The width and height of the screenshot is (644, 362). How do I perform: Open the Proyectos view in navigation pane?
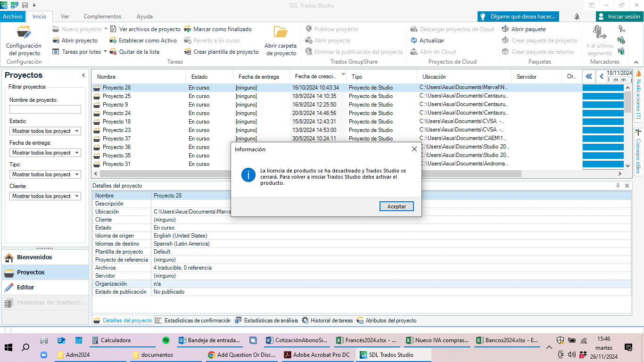click(x=45, y=272)
